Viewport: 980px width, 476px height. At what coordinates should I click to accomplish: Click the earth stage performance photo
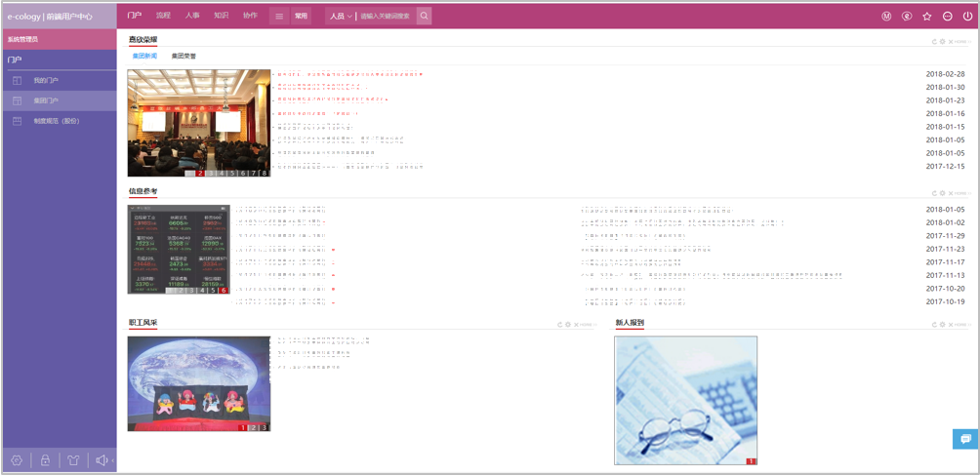coord(199,383)
